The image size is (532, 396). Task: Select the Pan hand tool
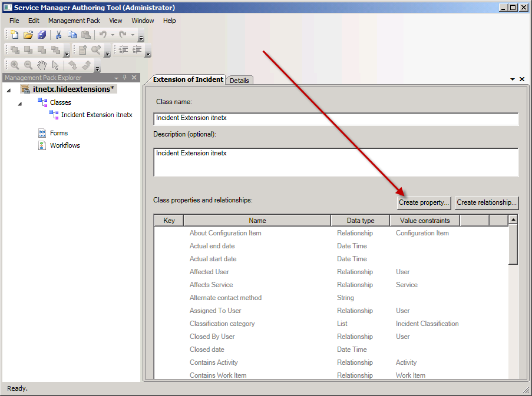(42, 65)
